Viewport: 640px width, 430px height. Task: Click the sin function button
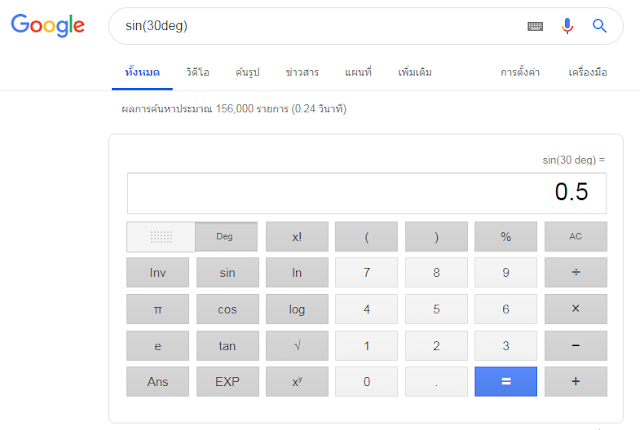[227, 273]
